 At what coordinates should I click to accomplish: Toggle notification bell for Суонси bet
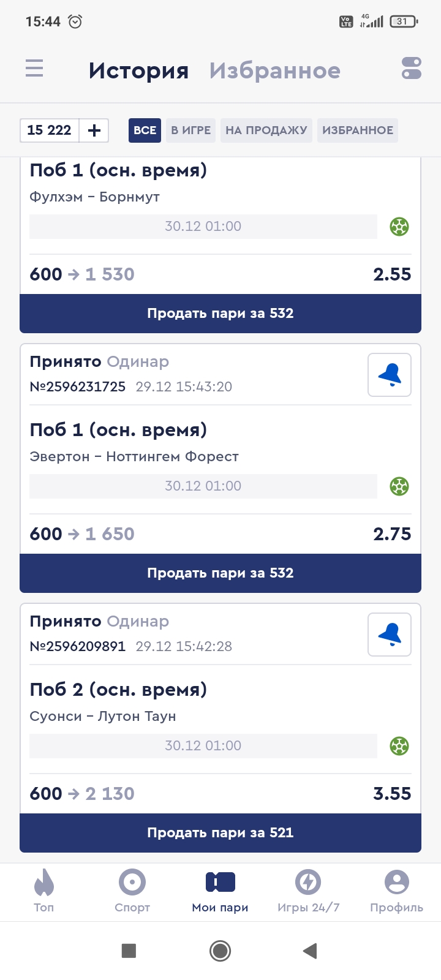click(390, 635)
